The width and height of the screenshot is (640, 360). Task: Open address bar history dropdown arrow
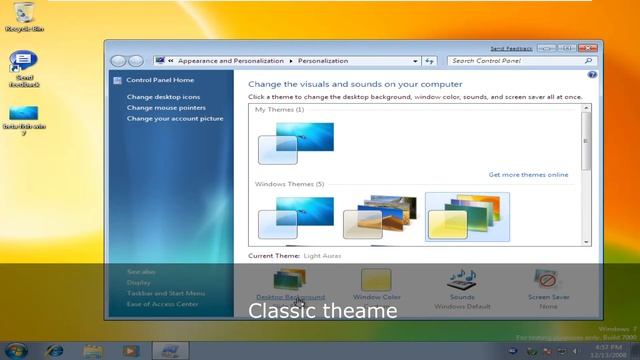click(x=415, y=61)
